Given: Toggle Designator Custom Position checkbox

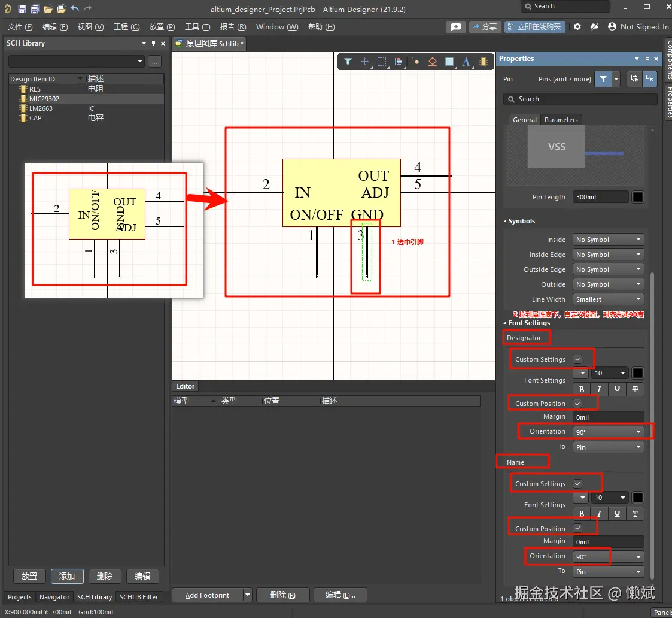Looking at the screenshot, I should pyautogui.click(x=577, y=404).
